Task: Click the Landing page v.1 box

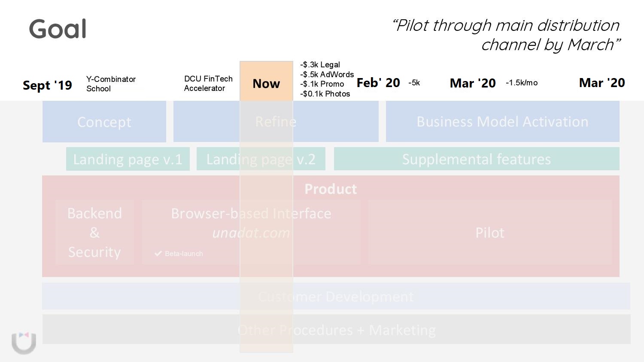Action: pos(128,159)
